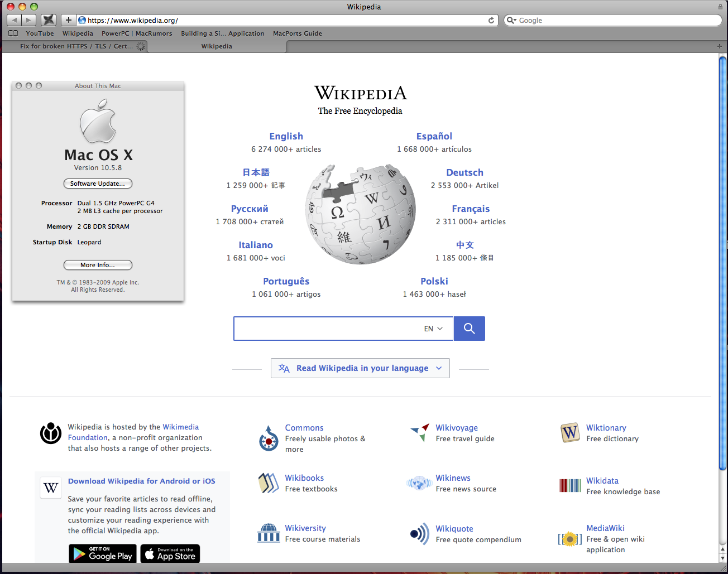
Task: Open the Wikipedia bookmark in bookmarks bar
Action: (x=78, y=33)
